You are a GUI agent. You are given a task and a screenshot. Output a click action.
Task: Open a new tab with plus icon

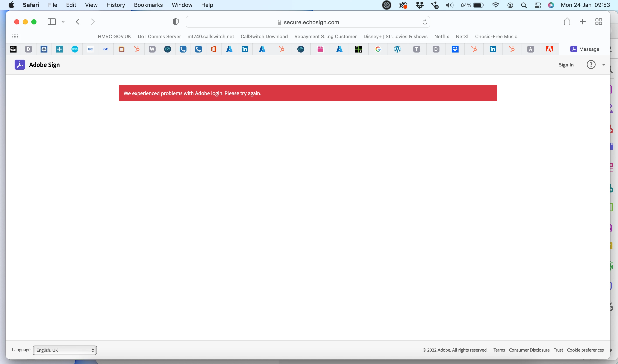pyautogui.click(x=582, y=22)
